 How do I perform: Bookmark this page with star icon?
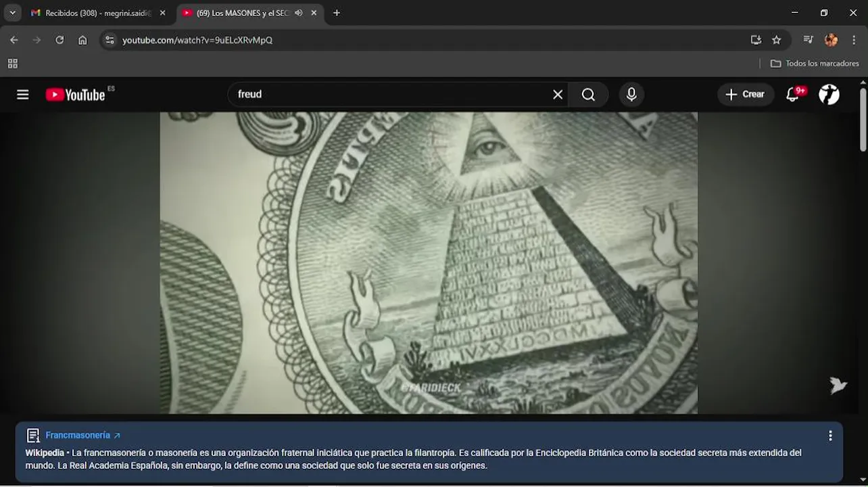click(776, 40)
